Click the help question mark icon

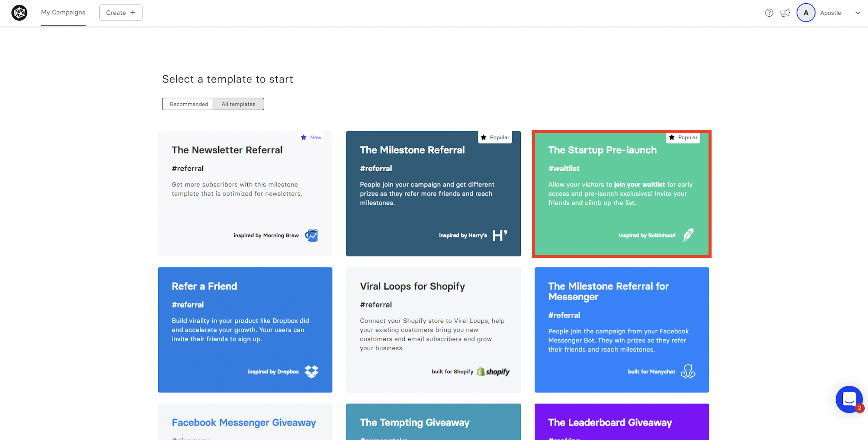[x=768, y=13]
